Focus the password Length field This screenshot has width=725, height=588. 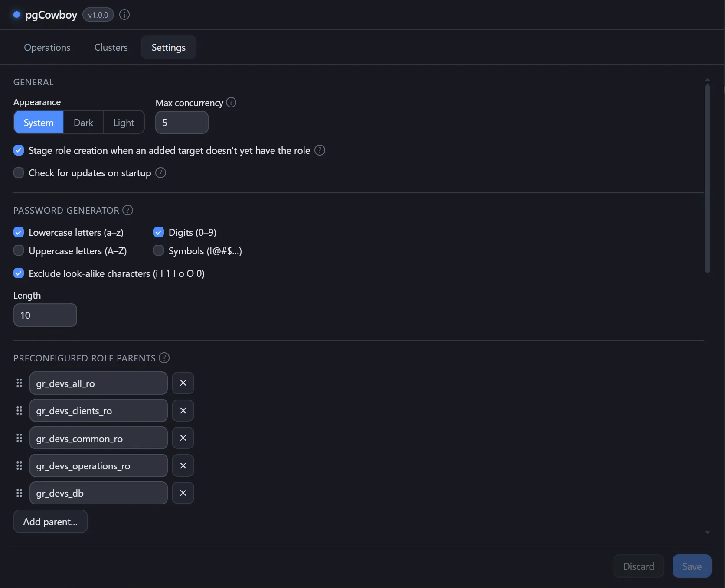45,315
